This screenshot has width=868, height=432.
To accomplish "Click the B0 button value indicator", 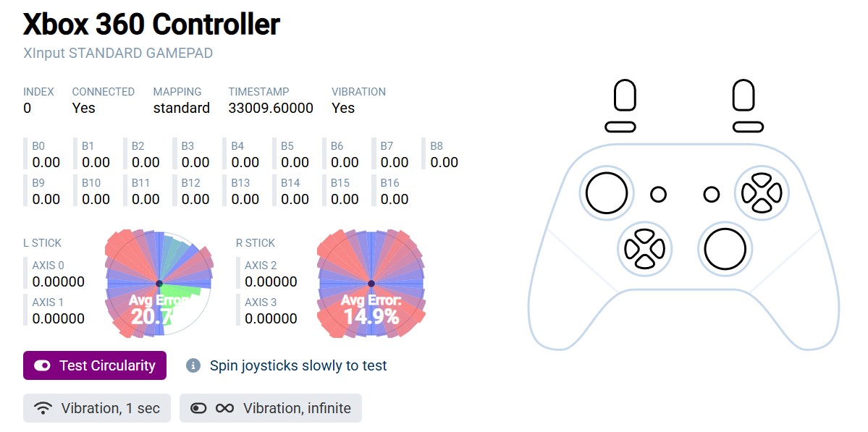I will point(46,156).
